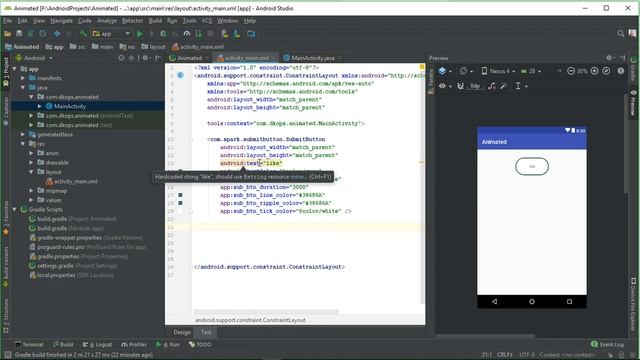Toggle the 1: Project side panel

pyautogui.click(x=6, y=72)
